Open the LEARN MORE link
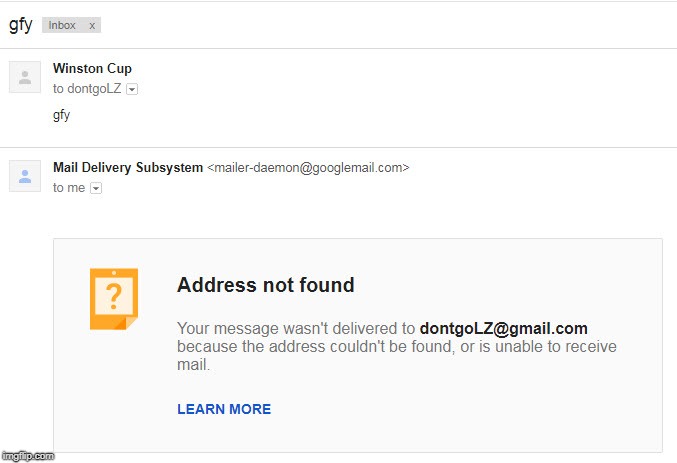Image resolution: width=677 pixels, height=463 pixels. pyautogui.click(x=224, y=409)
